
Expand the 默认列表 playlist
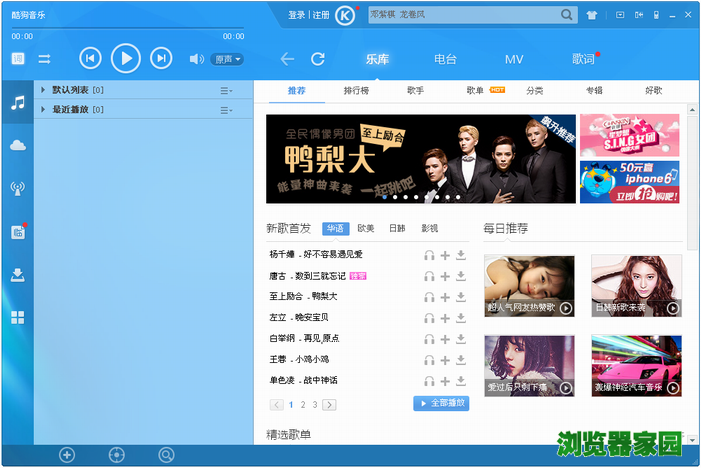click(43, 90)
